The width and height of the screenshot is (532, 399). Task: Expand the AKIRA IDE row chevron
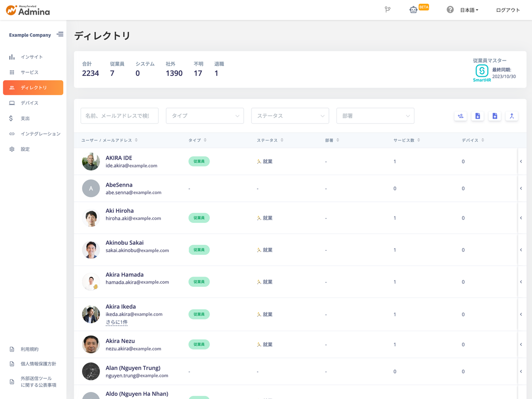point(521,161)
